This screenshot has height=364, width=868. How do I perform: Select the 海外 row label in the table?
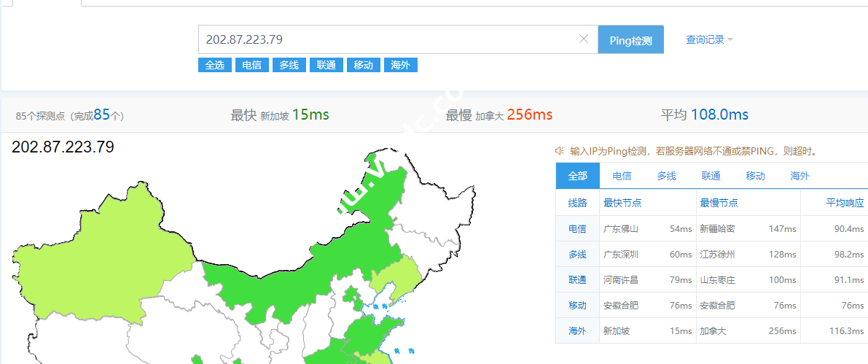(x=577, y=330)
